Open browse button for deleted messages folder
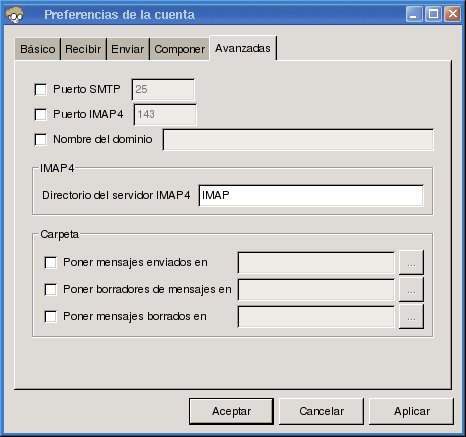 411,316
